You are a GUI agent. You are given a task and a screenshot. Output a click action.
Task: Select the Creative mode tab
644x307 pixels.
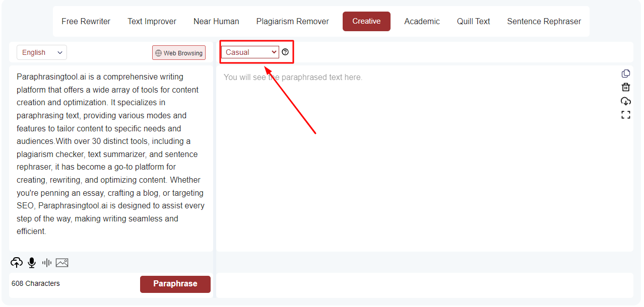[x=366, y=21]
